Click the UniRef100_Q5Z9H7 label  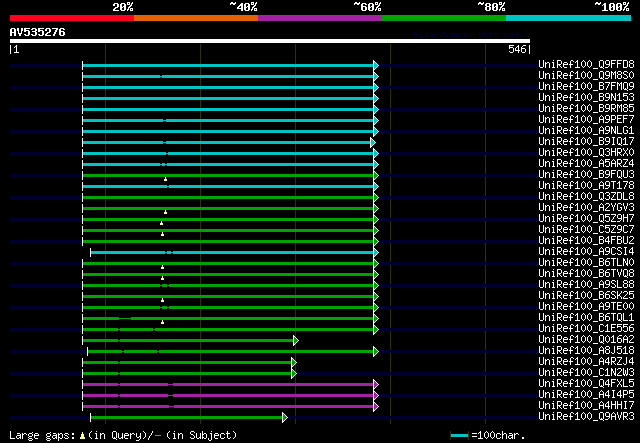tap(586, 219)
